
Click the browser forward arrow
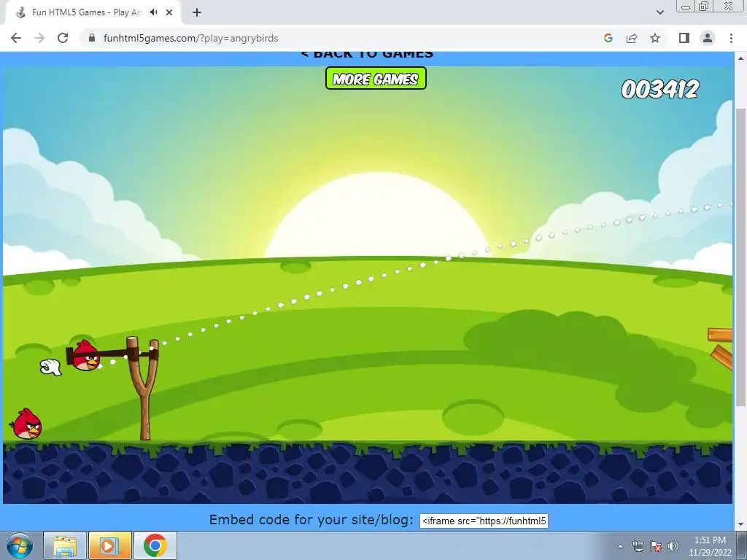[39, 38]
